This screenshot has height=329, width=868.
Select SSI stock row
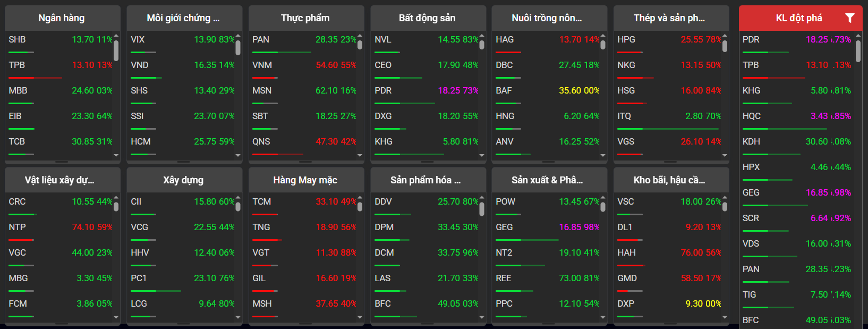click(x=182, y=119)
